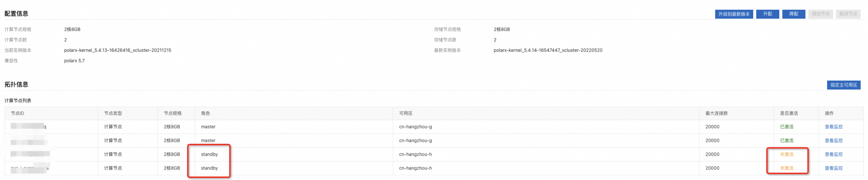This screenshot has width=868, height=180.
Task: Click the 计算节点列表 label
Action: point(18,100)
